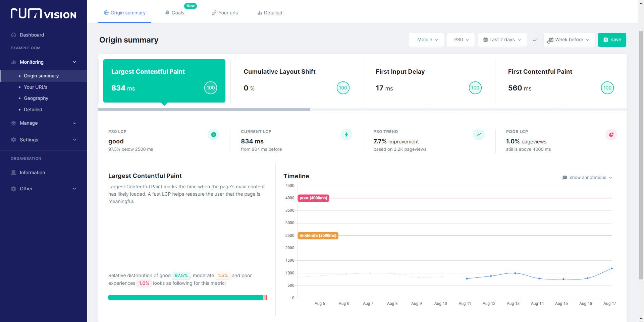Click the lightning icon next to Current LCP
The height and width of the screenshot is (322, 644).
[346, 134]
